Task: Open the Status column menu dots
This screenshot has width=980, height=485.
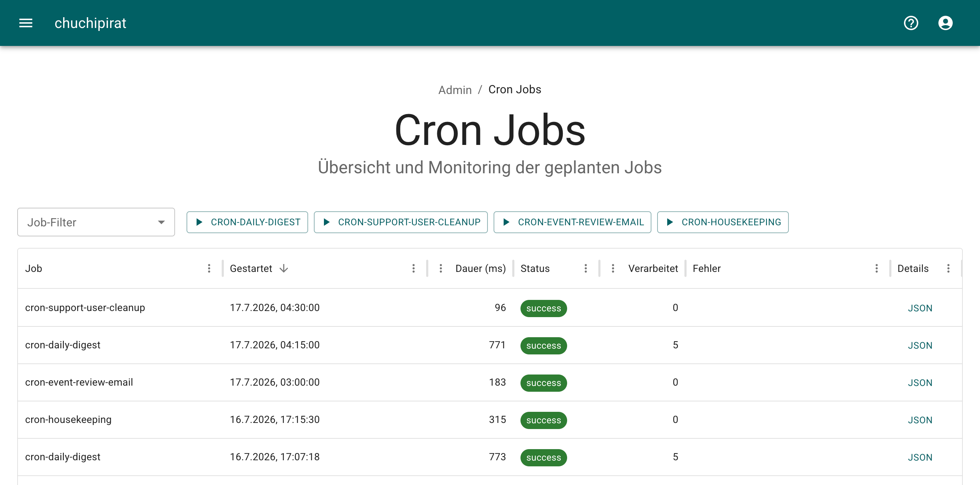Action: pos(586,269)
